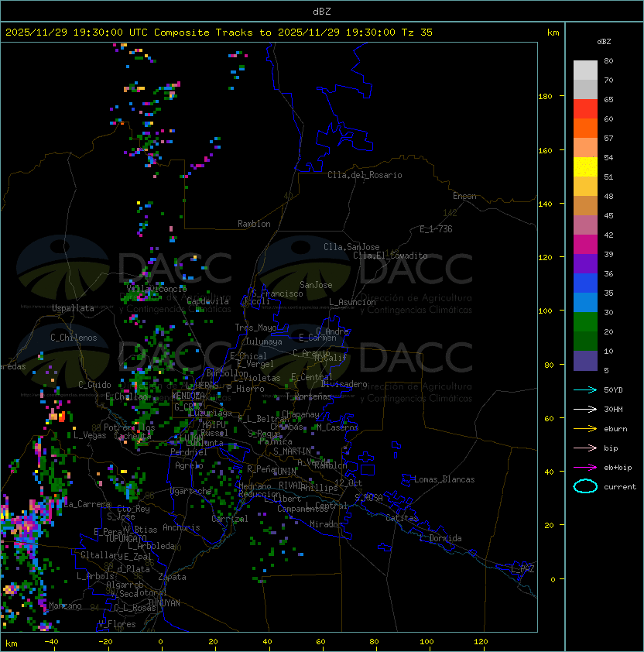
Task: Click the 'Clla.SanJose' map label
Action: click(x=351, y=247)
